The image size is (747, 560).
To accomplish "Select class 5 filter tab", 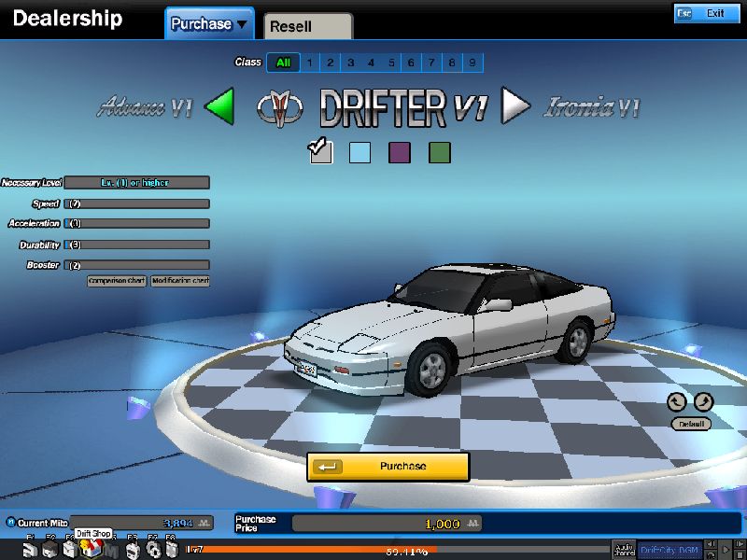I will 390,63.
